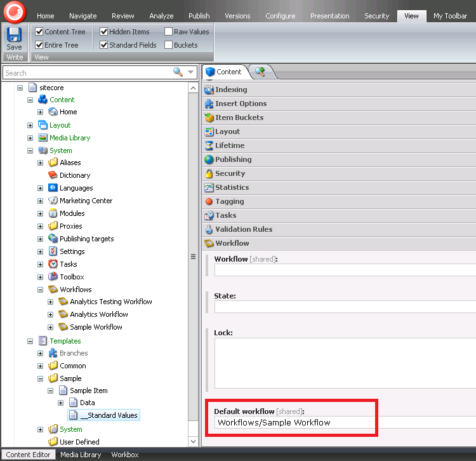Image resolution: width=476 pixels, height=461 pixels.
Task: Click the Media Library picture icon
Action: pyautogui.click(x=43, y=138)
